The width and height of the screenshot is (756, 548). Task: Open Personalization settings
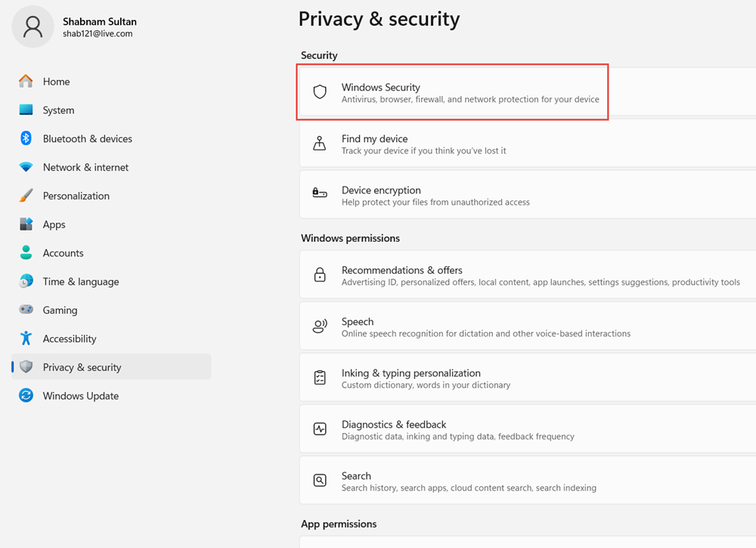pyautogui.click(x=111, y=196)
